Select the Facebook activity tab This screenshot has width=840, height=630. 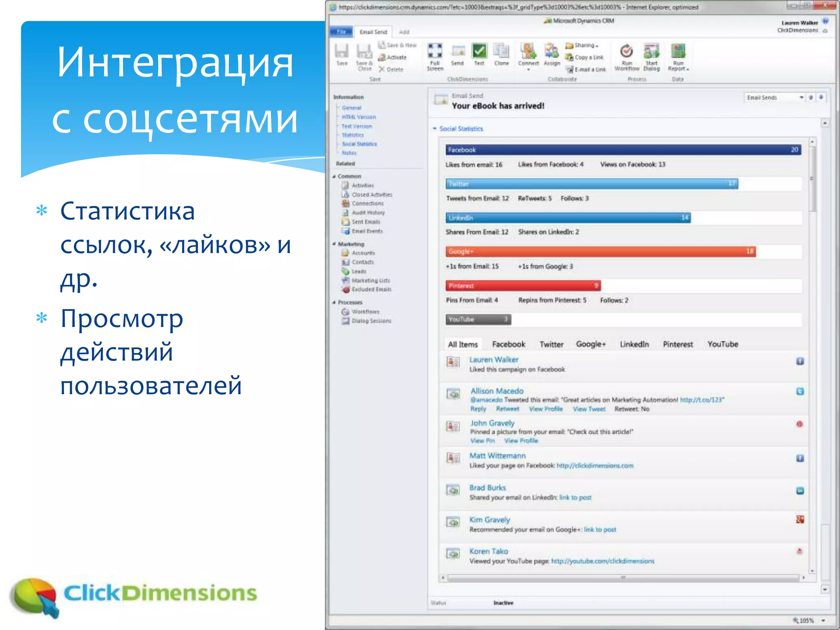coord(509,345)
